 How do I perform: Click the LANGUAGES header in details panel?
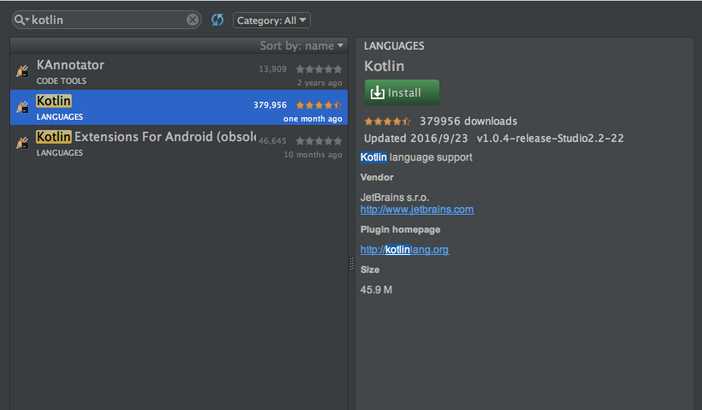click(x=394, y=46)
